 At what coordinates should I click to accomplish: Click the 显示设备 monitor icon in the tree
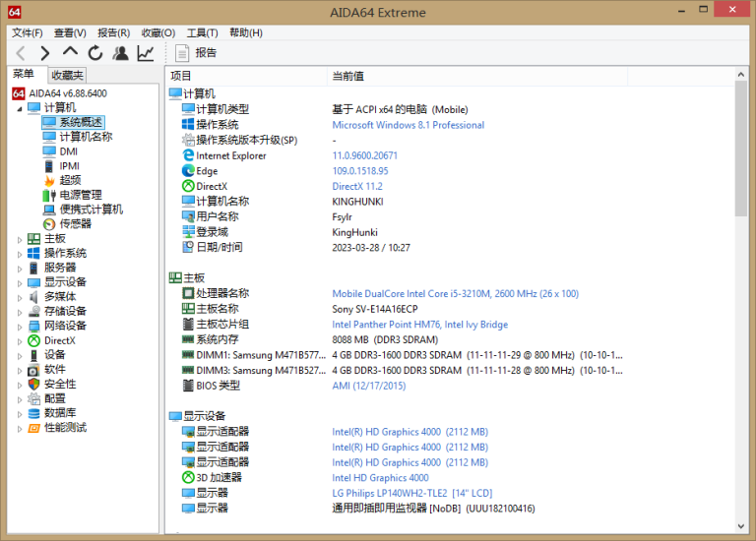click(x=33, y=282)
